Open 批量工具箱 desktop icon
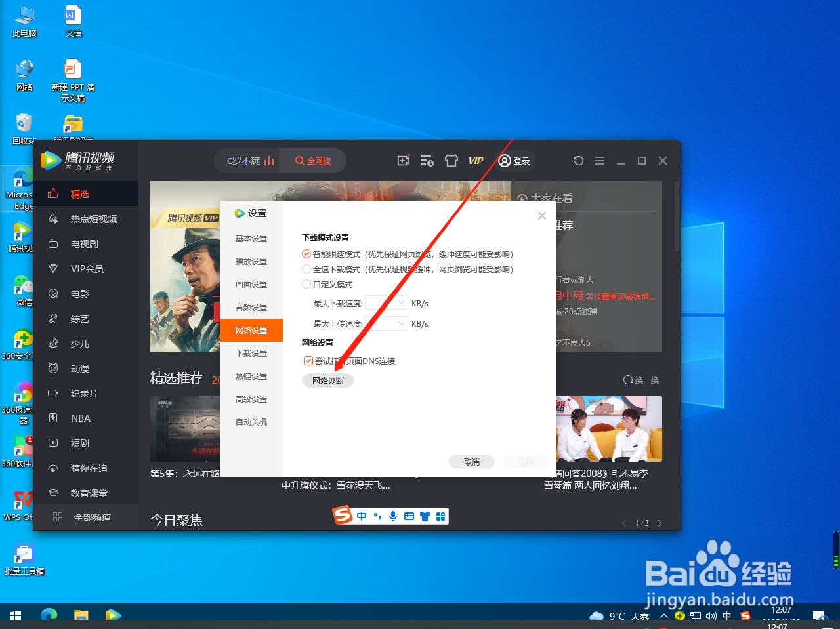This screenshot has height=629, width=840. point(24,559)
